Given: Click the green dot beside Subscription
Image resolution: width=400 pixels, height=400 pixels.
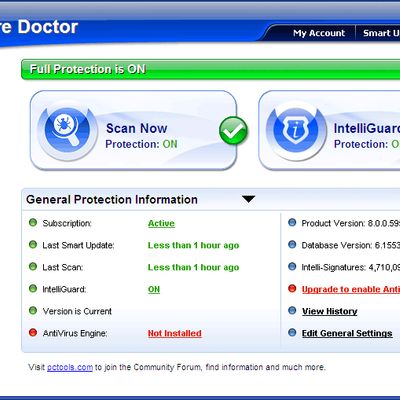Looking at the screenshot, I should coord(33,222).
